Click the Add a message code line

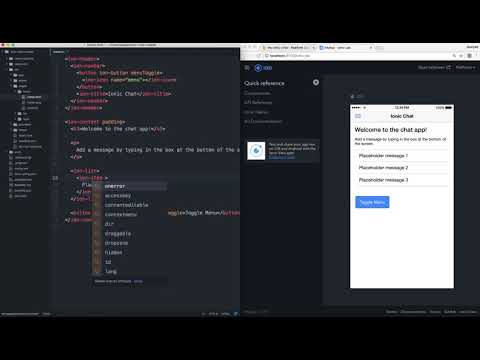click(158, 150)
